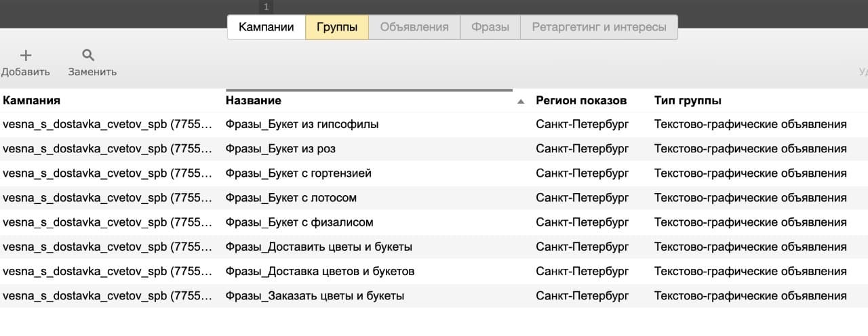868x336 pixels.
Task: Open the Группы tab
Action: pos(337,27)
